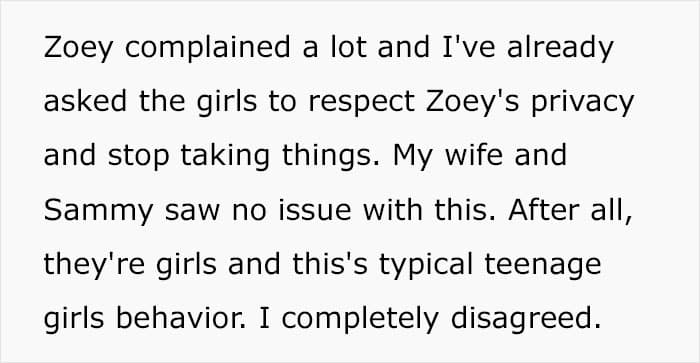700x363 pixels.
Task: Click the word "privacy"
Action: coord(583,103)
